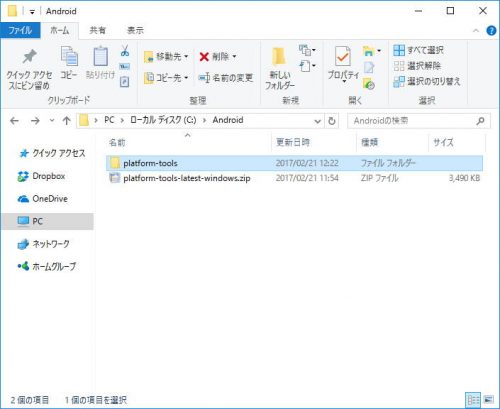Switch to details view in status bar
Screen dimensions: 500x409
point(473,399)
